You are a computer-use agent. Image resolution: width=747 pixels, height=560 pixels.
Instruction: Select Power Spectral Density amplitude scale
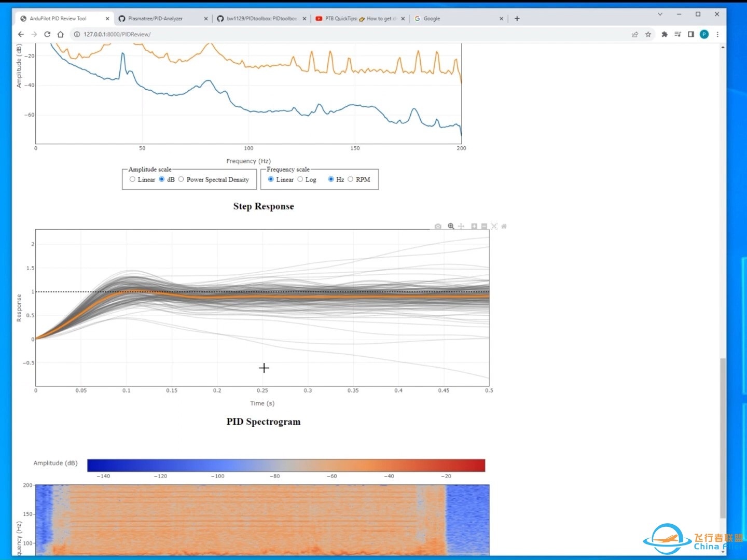[181, 179]
